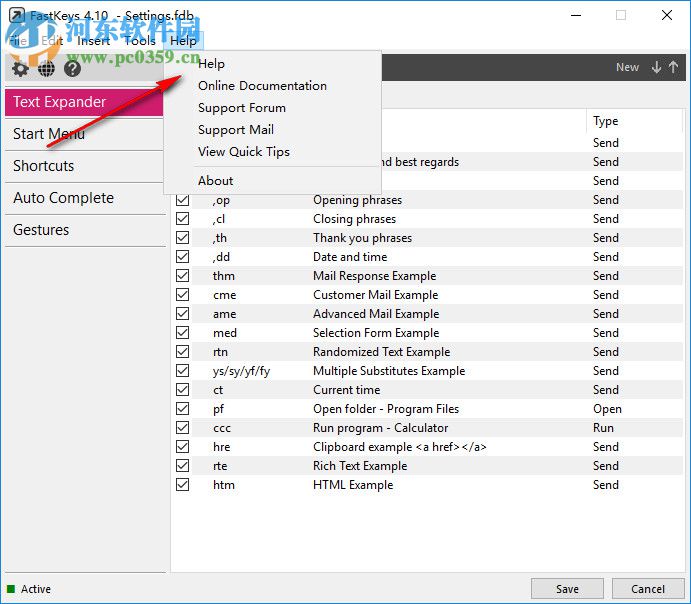Toggle the thm Mail Response Example checkbox
Image resolution: width=691 pixels, height=604 pixels.
(x=182, y=276)
